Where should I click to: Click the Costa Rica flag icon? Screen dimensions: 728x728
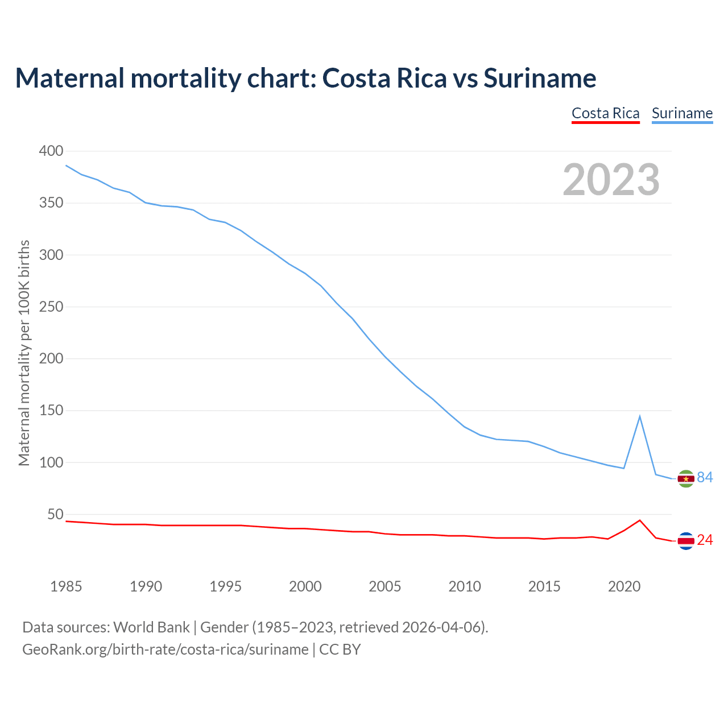click(686, 541)
